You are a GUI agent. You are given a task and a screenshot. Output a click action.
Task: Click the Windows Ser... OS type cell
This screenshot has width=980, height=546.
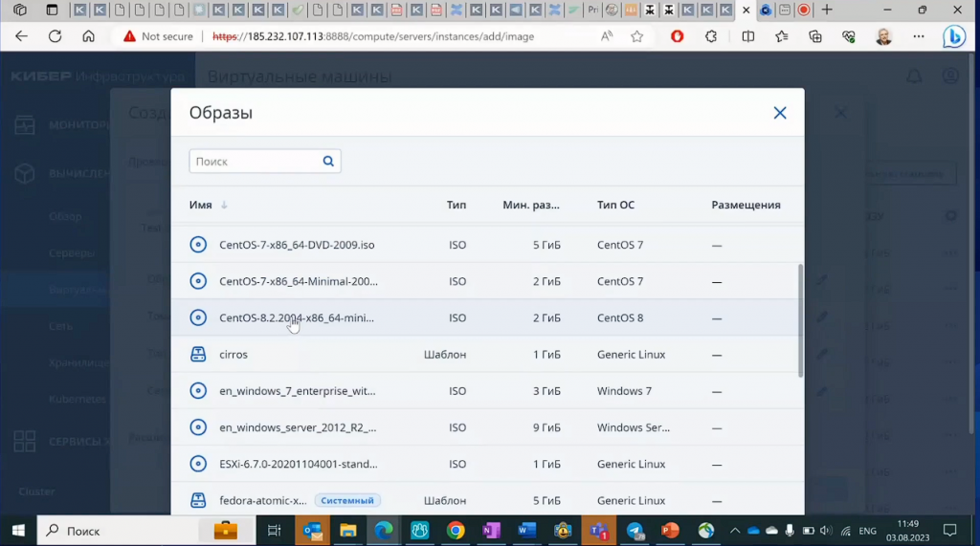(x=634, y=427)
